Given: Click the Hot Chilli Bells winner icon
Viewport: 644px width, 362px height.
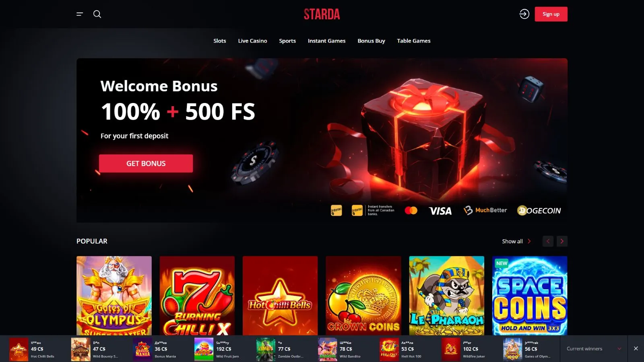Looking at the screenshot, I should pyautogui.click(x=19, y=349).
